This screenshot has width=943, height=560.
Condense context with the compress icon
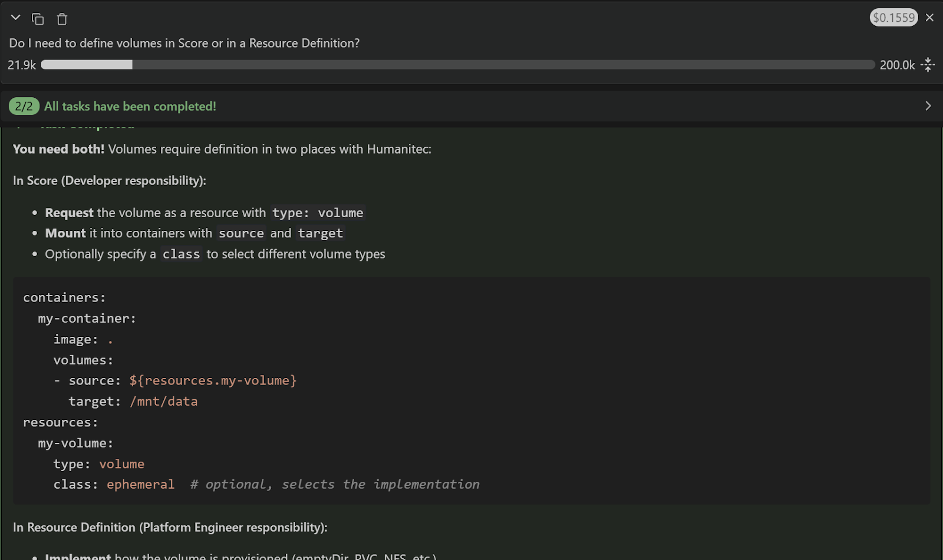(x=928, y=65)
